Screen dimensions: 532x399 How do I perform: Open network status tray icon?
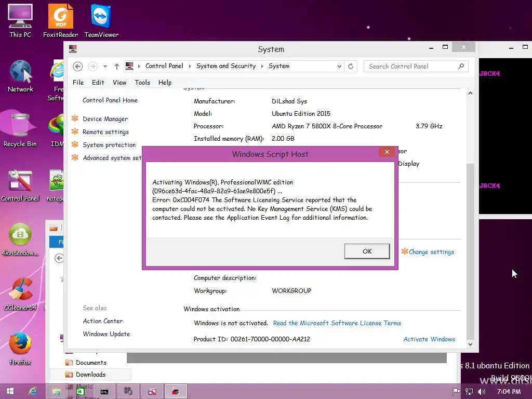469,392
